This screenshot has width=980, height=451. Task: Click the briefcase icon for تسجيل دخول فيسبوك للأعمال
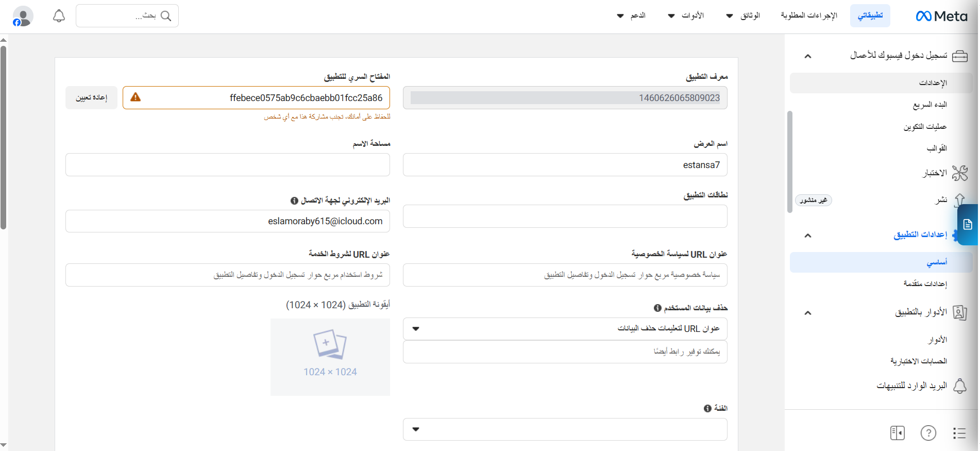(960, 56)
